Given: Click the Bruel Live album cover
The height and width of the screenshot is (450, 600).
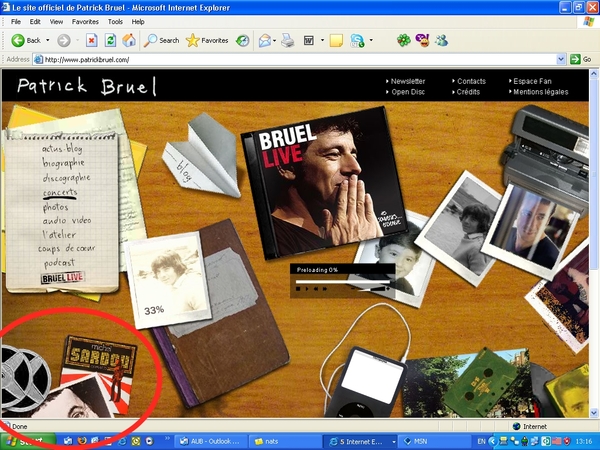Looking at the screenshot, I should coord(324,182).
